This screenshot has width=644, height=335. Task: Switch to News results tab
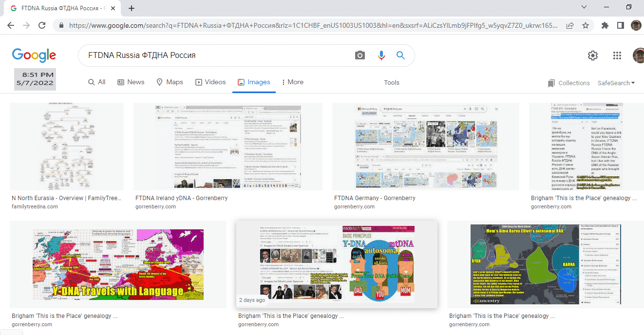pos(131,82)
